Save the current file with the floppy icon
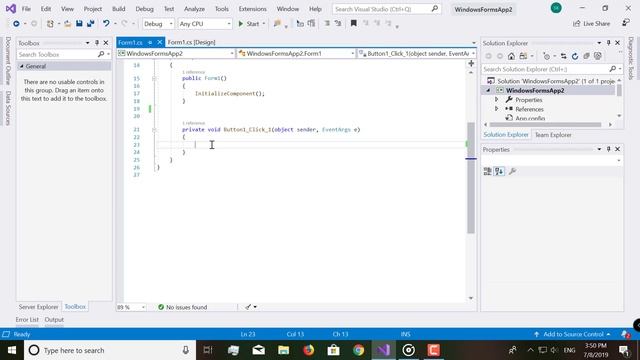640x360 pixels. click(x=79, y=24)
